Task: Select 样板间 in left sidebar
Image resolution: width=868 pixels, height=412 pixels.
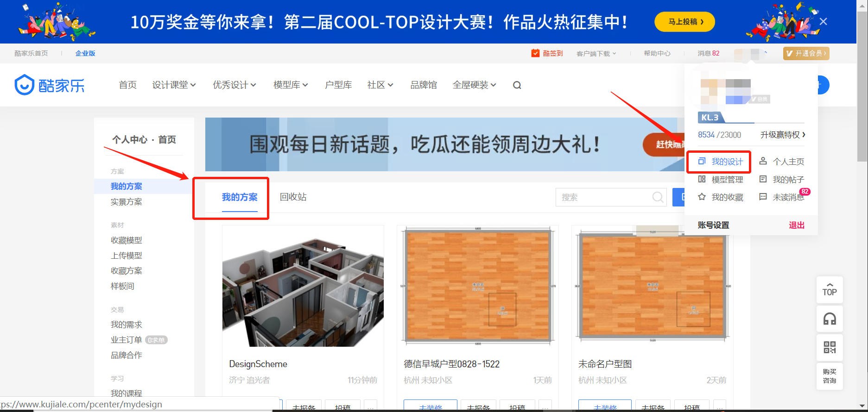Action: [122, 286]
